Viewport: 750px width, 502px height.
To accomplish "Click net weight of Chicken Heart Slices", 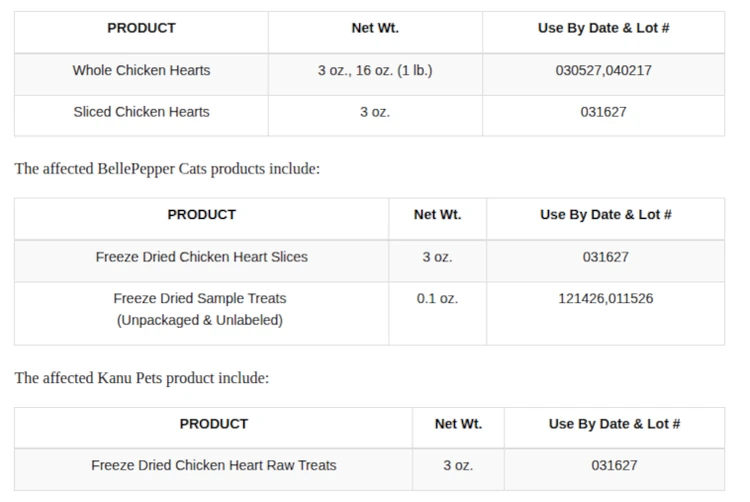I will pos(437,257).
